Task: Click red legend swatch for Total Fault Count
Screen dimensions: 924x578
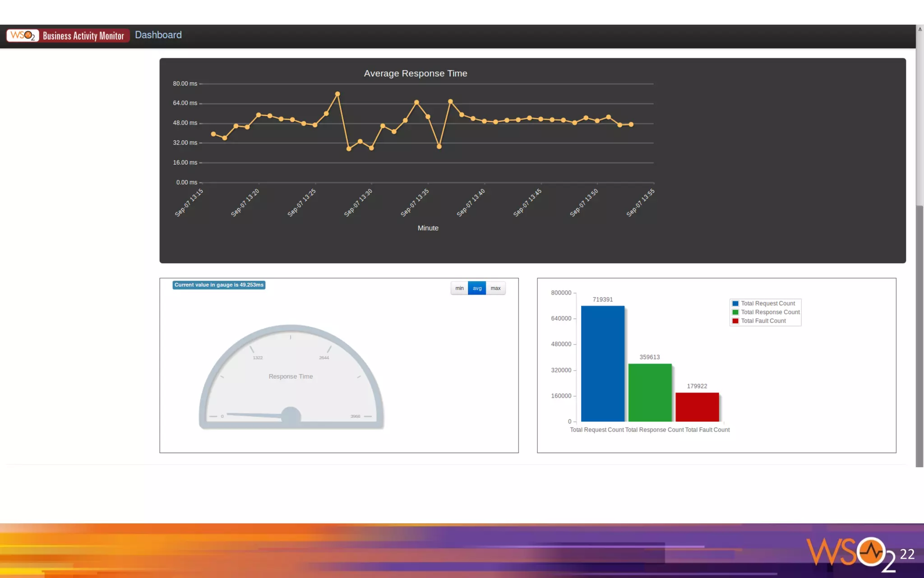Action: point(735,321)
